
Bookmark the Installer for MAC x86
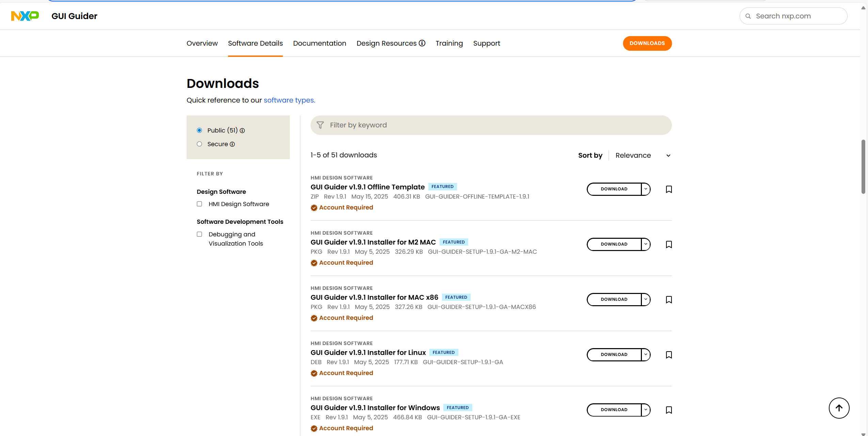(669, 299)
